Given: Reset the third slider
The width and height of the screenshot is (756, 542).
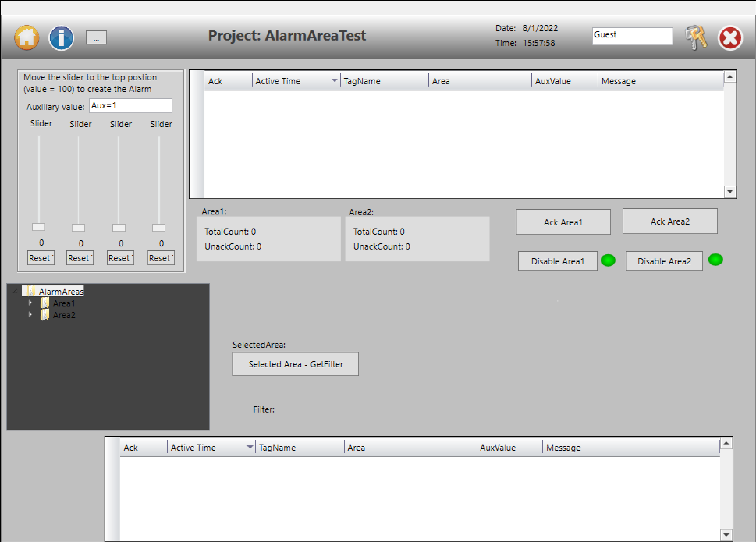Looking at the screenshot, I should coord(120,258).
